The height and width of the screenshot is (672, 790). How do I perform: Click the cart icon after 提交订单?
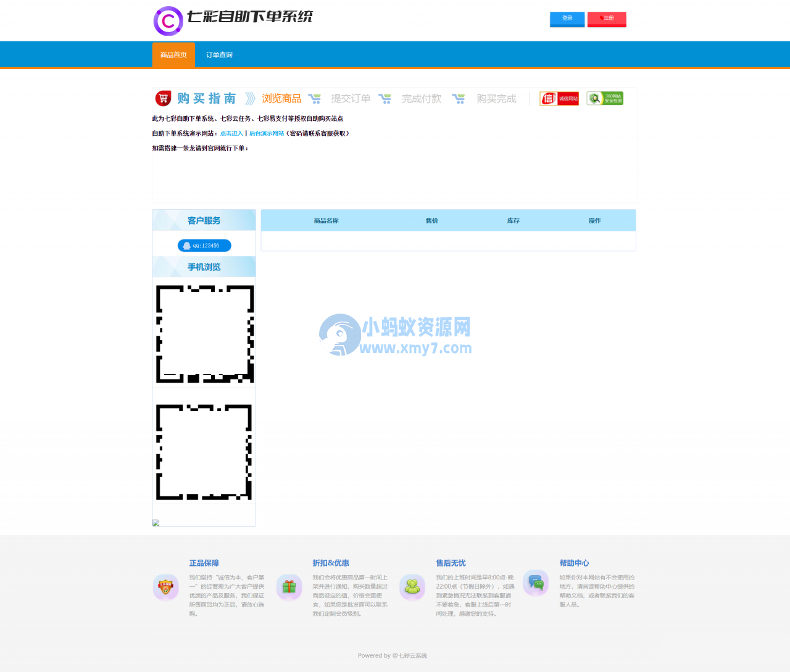(x=385, y=99)
